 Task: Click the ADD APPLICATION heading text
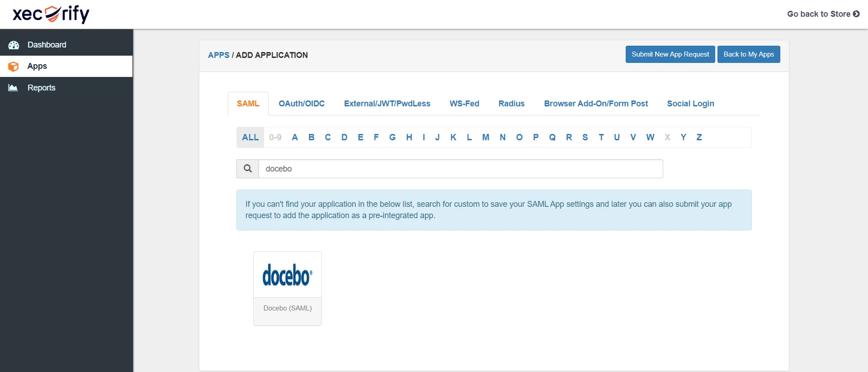pos(272,55)
